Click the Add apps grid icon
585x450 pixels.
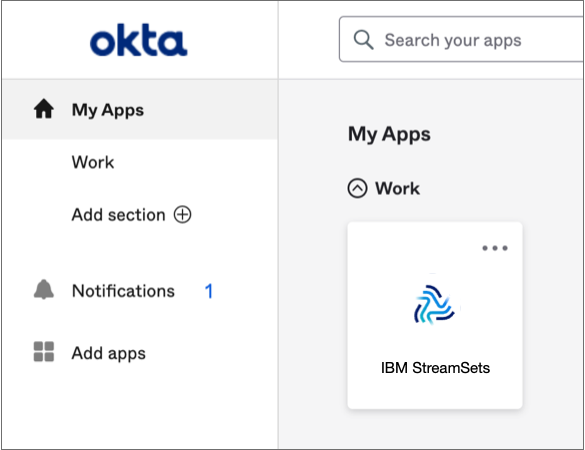(44, 351)
